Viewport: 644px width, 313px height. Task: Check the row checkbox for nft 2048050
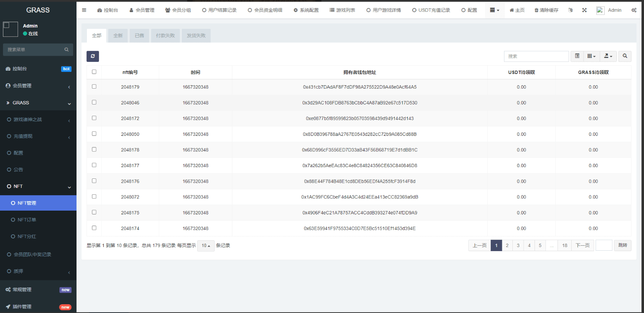pyautogui.click(x=94, y=134)
